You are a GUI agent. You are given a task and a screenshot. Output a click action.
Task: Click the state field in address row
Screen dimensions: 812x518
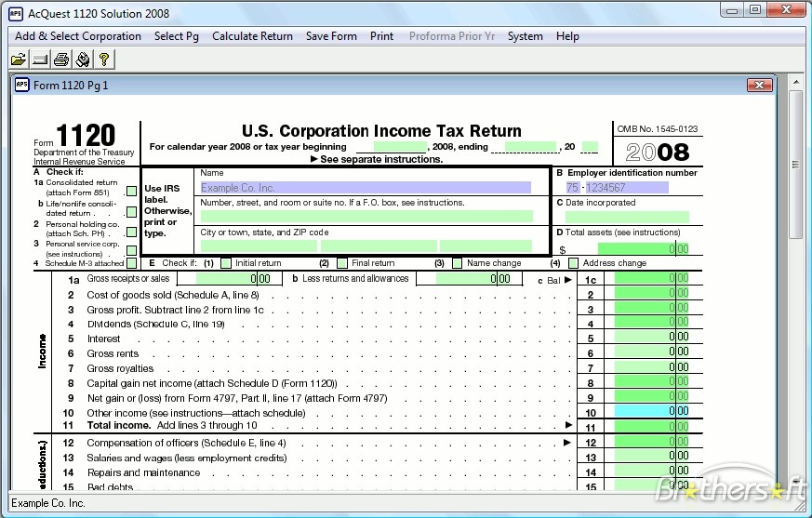point(379,246)
